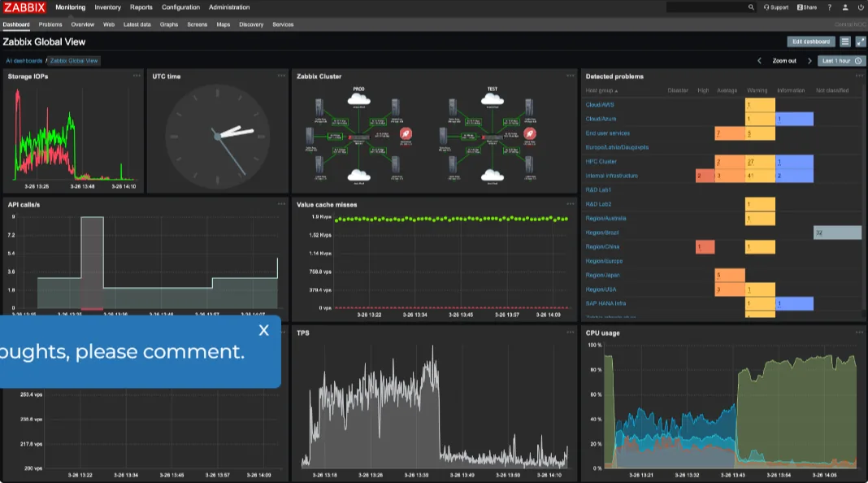Open the Monitoring menu
Screen dimensions: 868x483
click(x=71, y=7)
